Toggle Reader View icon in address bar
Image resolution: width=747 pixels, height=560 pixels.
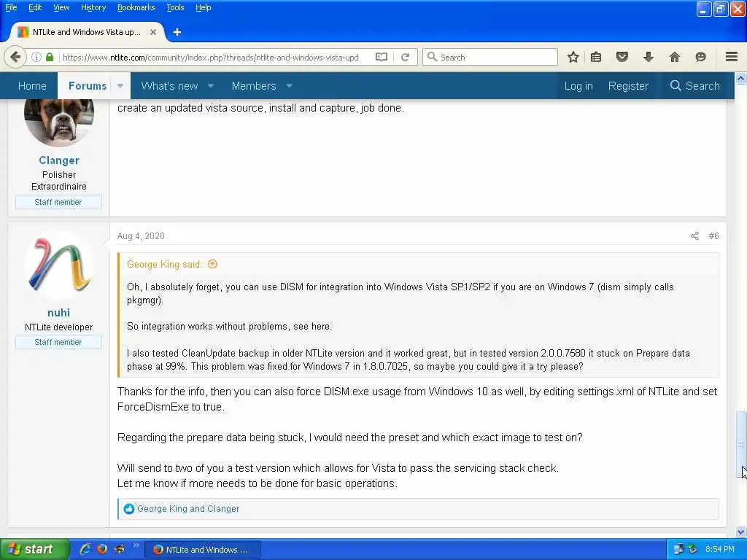tap(381, 57)
